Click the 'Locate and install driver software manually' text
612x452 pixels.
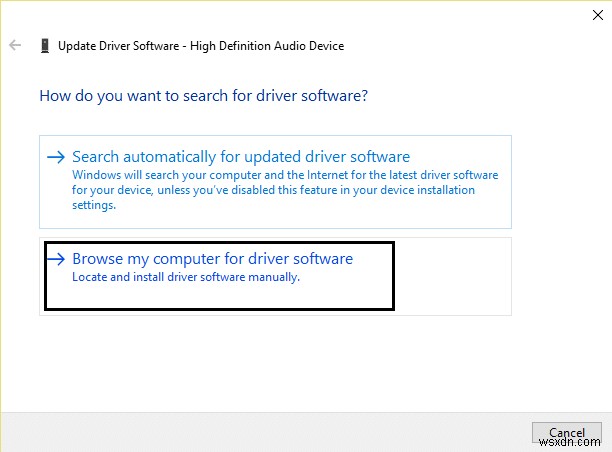point(186,277)
